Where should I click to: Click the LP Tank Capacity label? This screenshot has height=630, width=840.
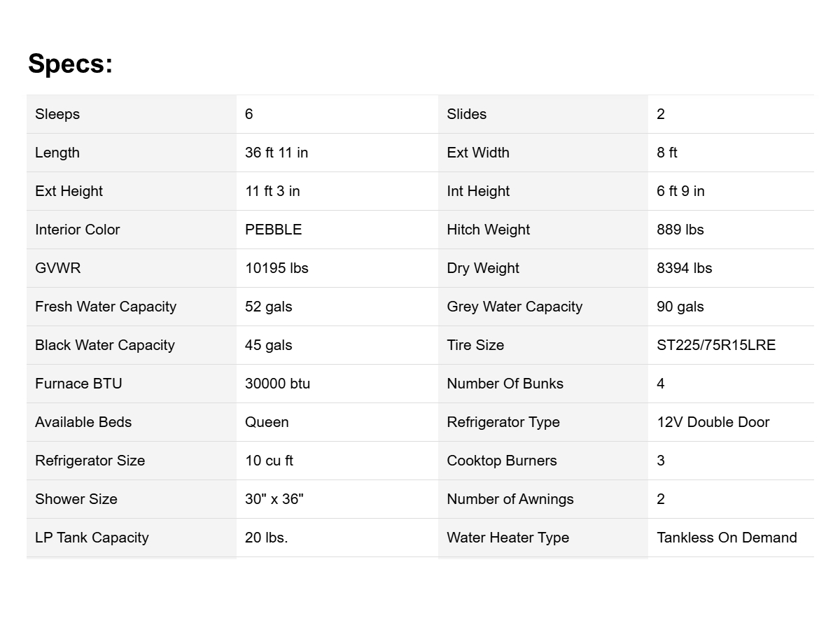(x=92, y=538)
